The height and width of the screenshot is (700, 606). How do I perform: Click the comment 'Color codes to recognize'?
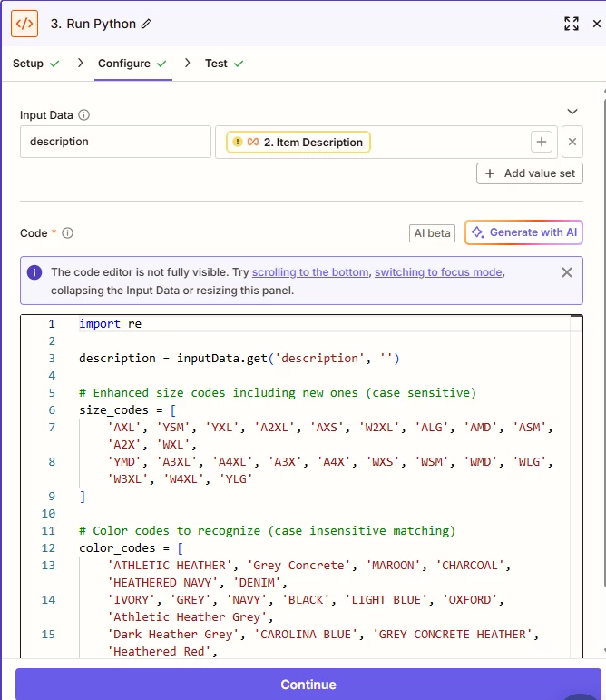(267, 531)
